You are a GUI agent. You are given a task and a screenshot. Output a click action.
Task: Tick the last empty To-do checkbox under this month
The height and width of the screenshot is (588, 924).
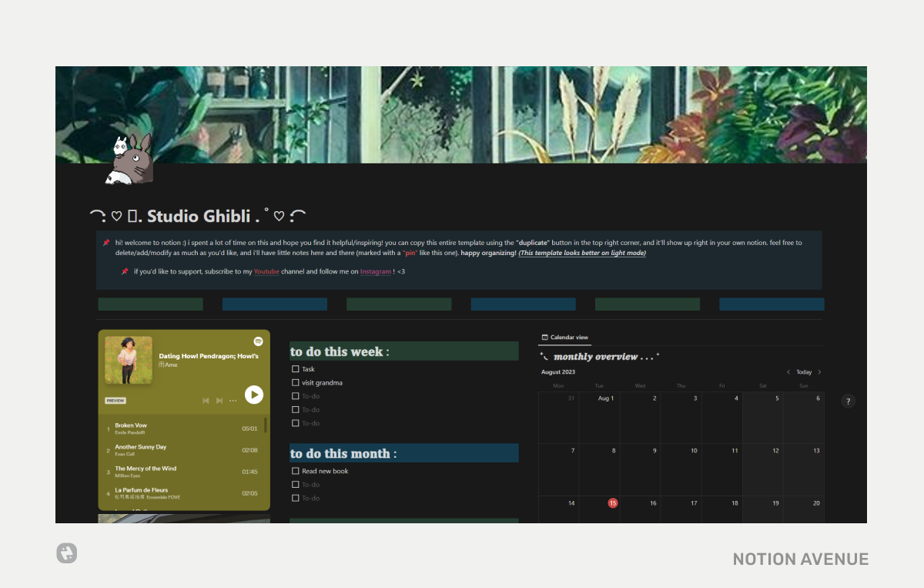tap(296, 498)
